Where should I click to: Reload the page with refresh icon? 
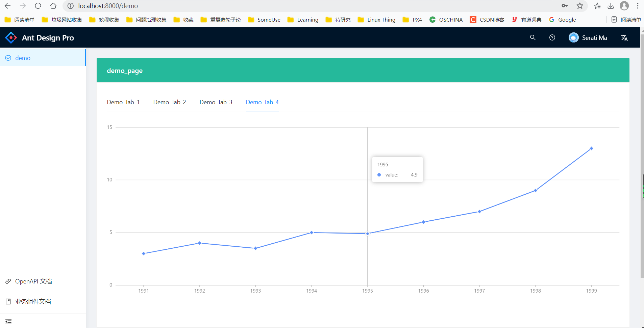pyautogui.click(x=38, y=6)
